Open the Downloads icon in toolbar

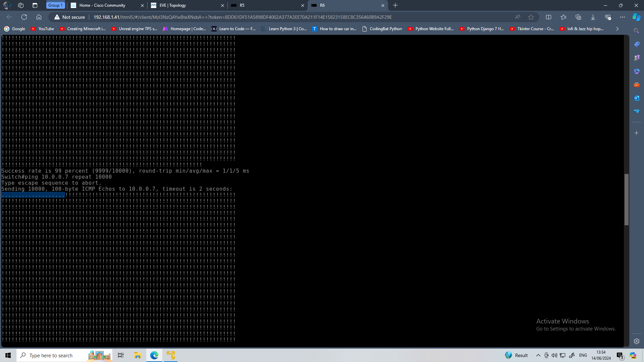tap(593, 17)
